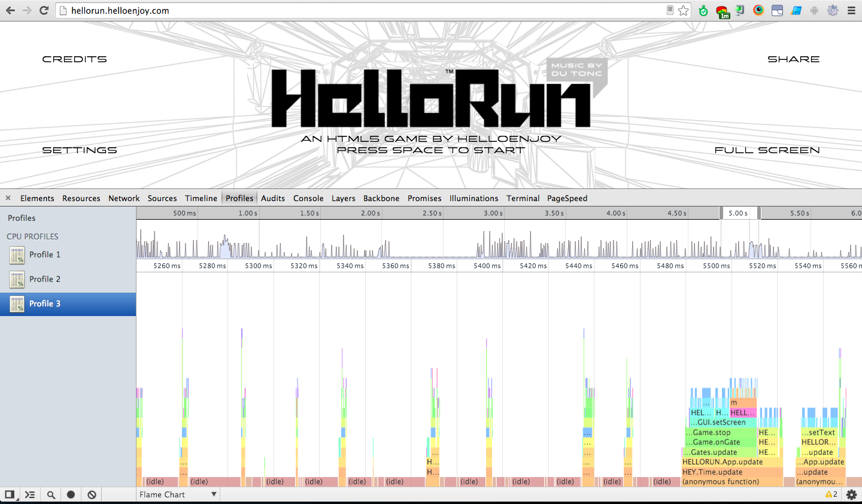Viewport: 862px width, 504px height.
Task: Show the console drawer icon
Action: (x=30, y=494)
